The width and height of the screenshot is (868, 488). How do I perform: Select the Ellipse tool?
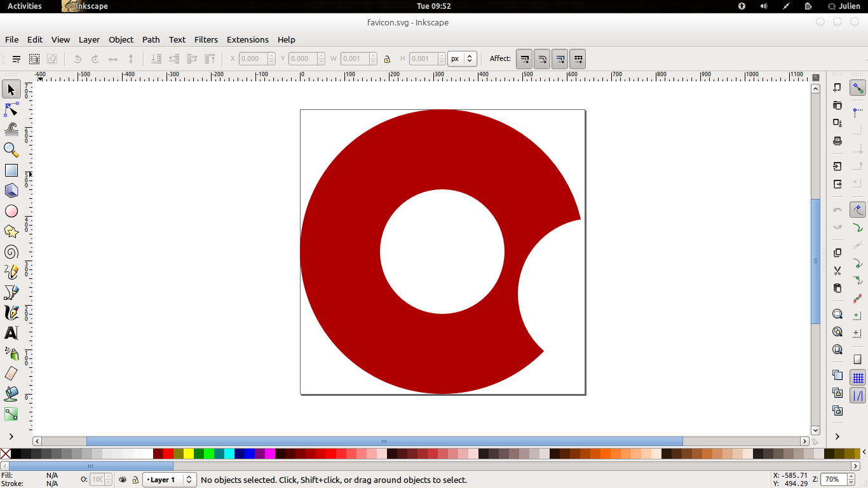click(x=11, y=211)
